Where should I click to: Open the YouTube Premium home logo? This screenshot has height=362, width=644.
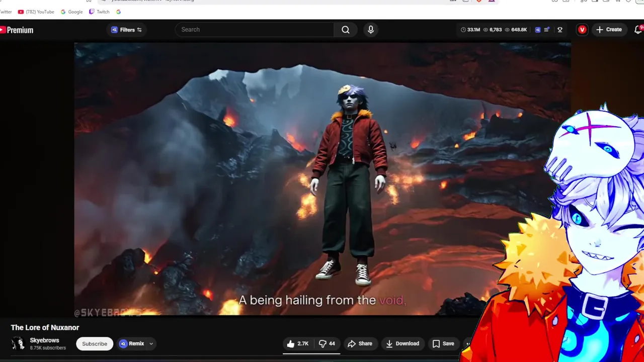coord(17,30)
